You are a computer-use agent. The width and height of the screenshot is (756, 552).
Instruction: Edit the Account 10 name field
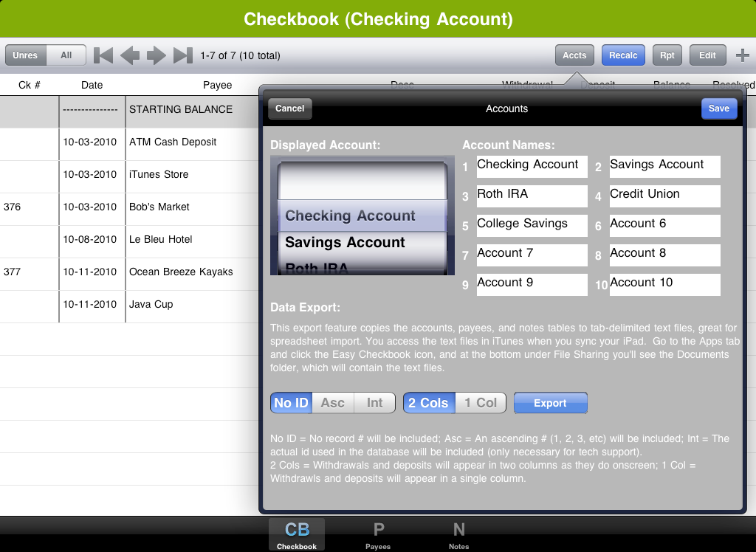(x=665, y=284)
